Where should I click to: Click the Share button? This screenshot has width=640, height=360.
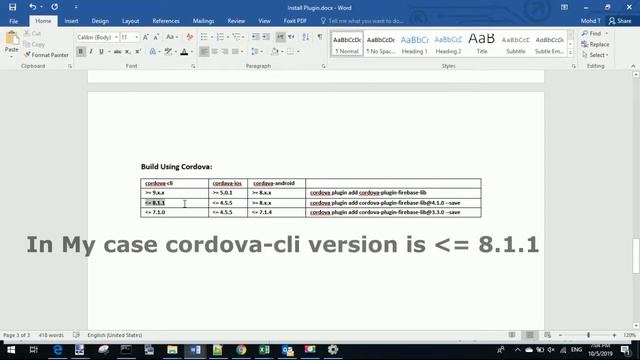[x=620, y=21]
